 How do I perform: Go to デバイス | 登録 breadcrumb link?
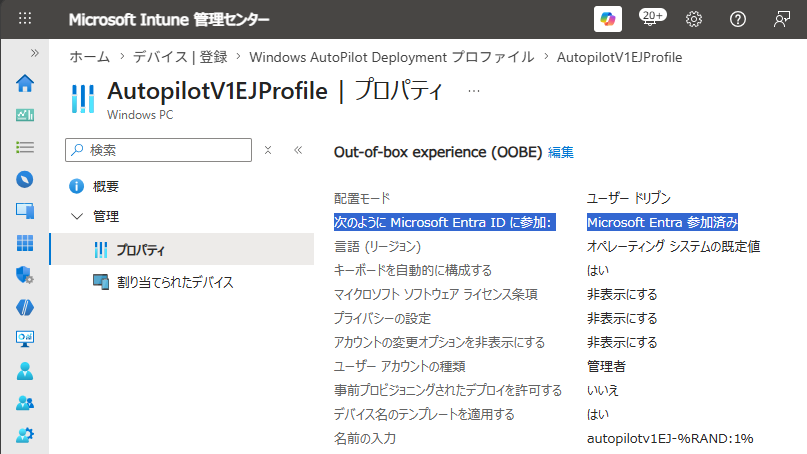180,57
